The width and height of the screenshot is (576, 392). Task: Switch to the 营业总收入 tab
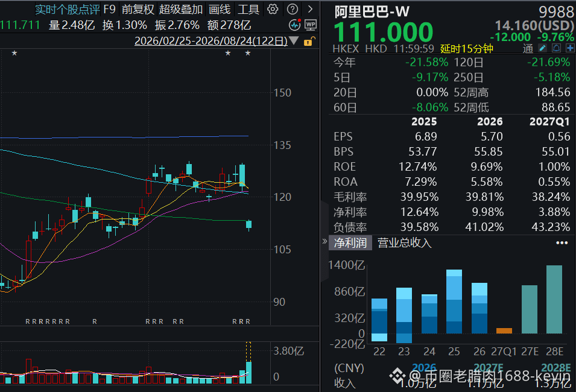coord(404,243)
